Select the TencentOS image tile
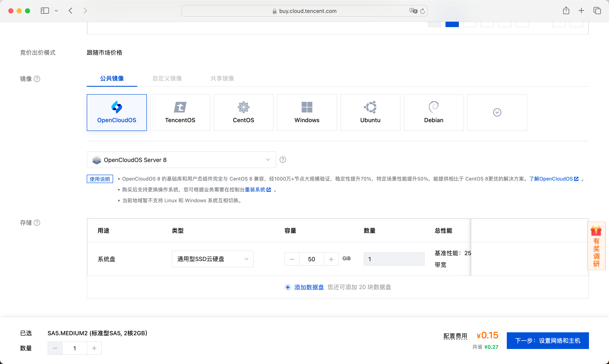The image size is (609, 364). click(180, 112)
